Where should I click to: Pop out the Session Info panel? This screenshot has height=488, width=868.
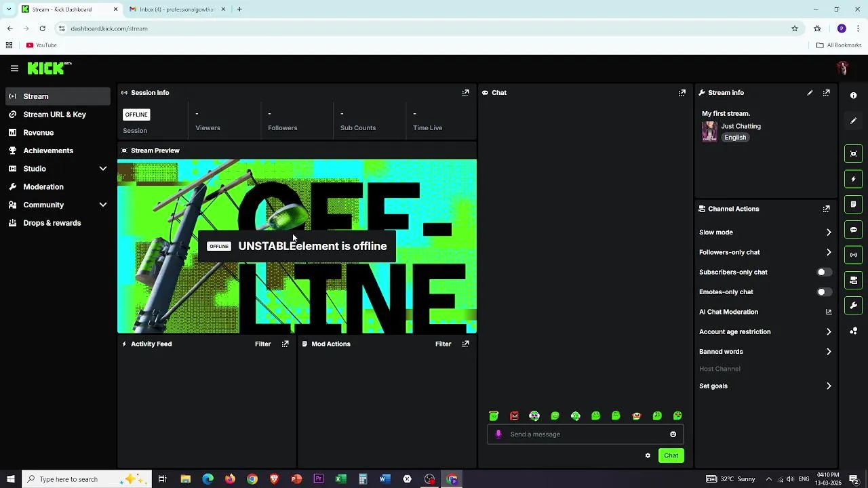(x=466, y=93)
